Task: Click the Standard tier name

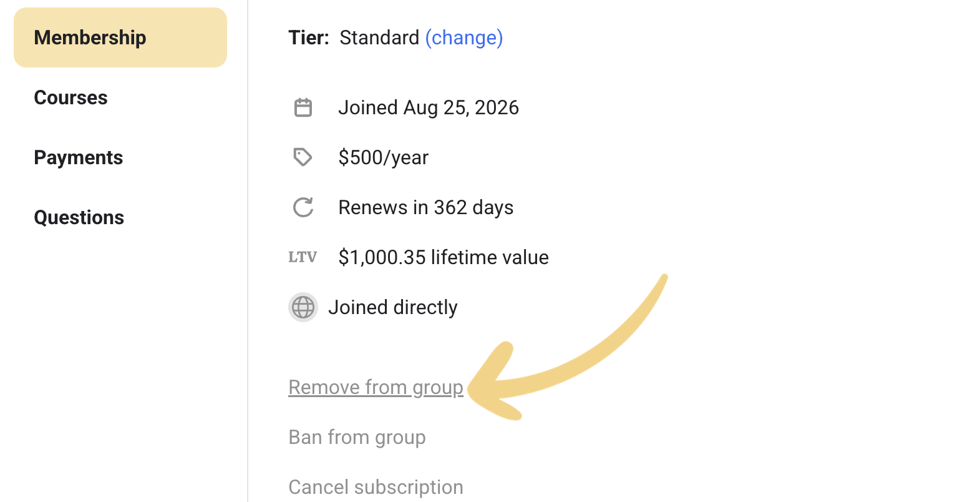Action: tap(379, 37)
